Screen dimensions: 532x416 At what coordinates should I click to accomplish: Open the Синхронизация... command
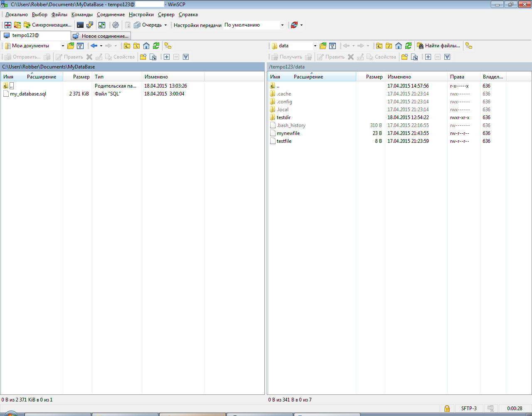(47, 25)
